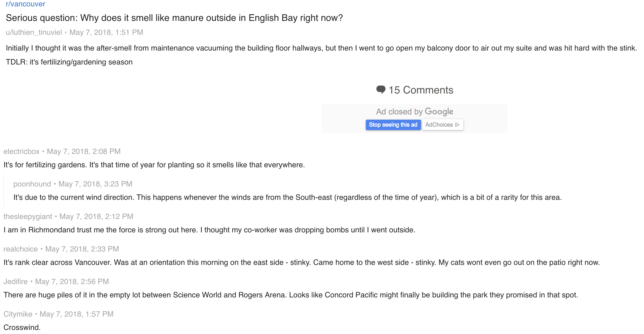This screenshot has width=644, height=334.
Task: Open u/luthien_tinuviel user profile
Action: [34, 32]
